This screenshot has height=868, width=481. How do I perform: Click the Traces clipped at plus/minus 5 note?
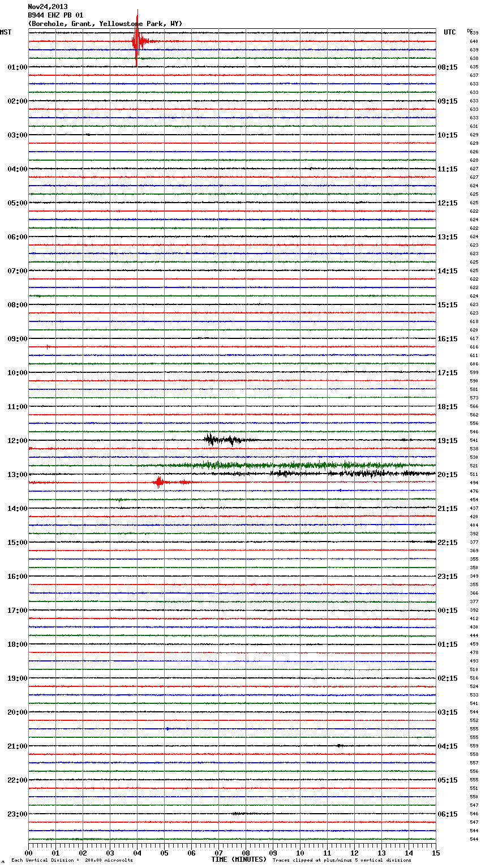(x=342, y=860)
